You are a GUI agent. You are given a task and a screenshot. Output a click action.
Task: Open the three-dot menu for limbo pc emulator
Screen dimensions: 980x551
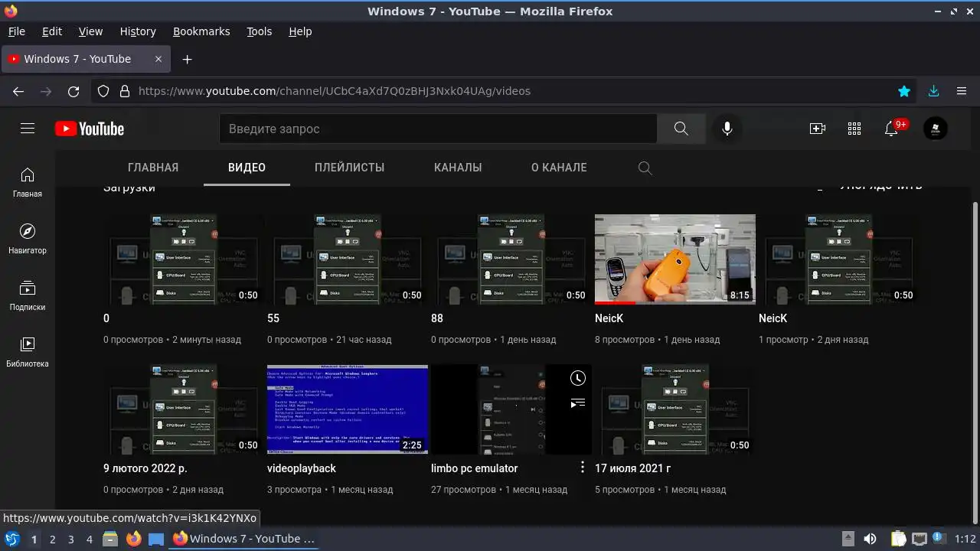pyautogui.click(x=583, y=467)
